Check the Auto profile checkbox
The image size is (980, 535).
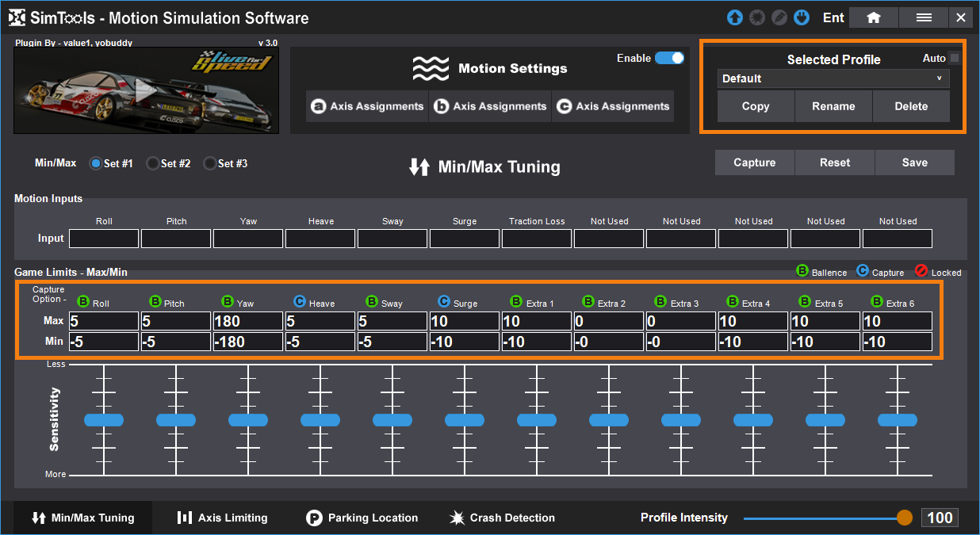click(x=955, y=58)
